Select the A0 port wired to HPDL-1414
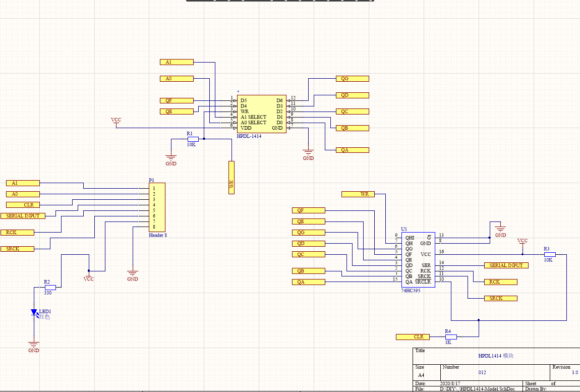Image resolution: width=580 pixels, height=392 pixels. click(x=177, y=79)
